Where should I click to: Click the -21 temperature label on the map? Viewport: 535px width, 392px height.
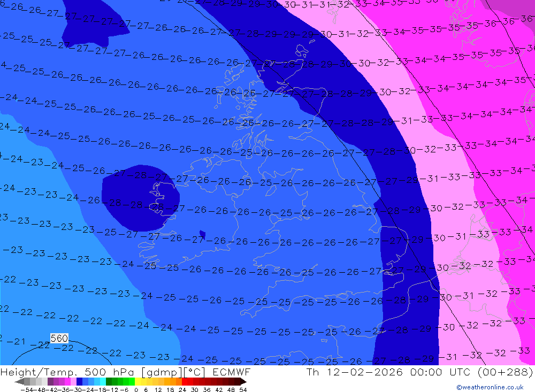tap(16, 341)
